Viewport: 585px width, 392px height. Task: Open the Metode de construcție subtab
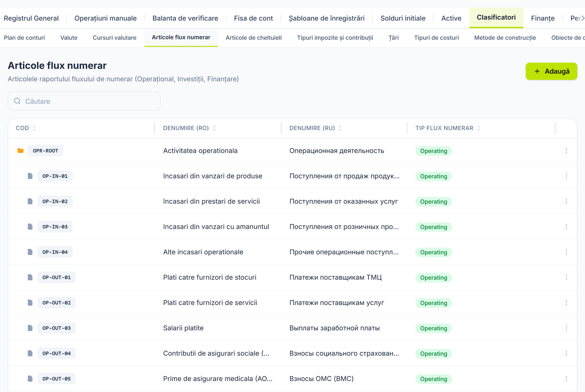click(x=505, y=38)
